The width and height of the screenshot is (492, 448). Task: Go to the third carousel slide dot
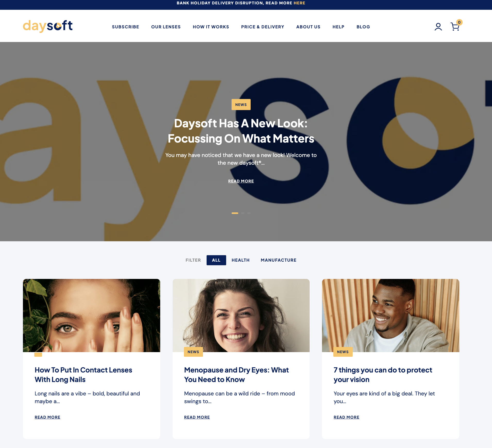pyautogui.click(x=249, y=213)
